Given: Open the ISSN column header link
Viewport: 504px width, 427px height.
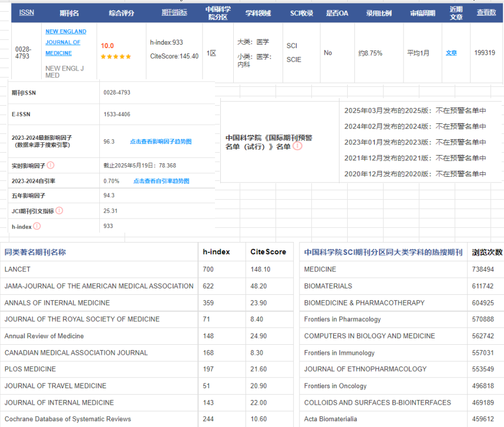Looking at the screenshot, I should (26, 12).
